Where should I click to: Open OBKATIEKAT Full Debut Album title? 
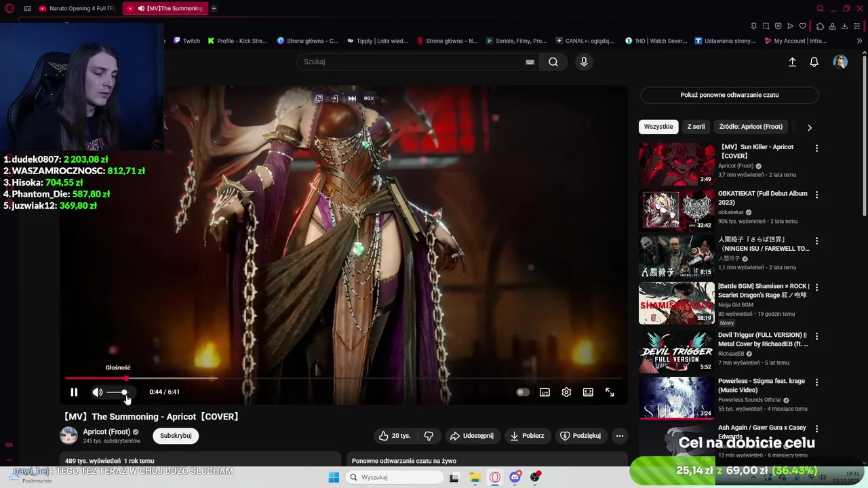(762, 198)
